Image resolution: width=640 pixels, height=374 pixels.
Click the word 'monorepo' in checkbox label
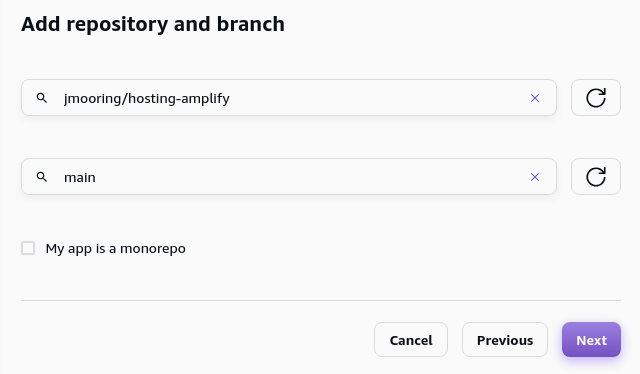(153, 248)
